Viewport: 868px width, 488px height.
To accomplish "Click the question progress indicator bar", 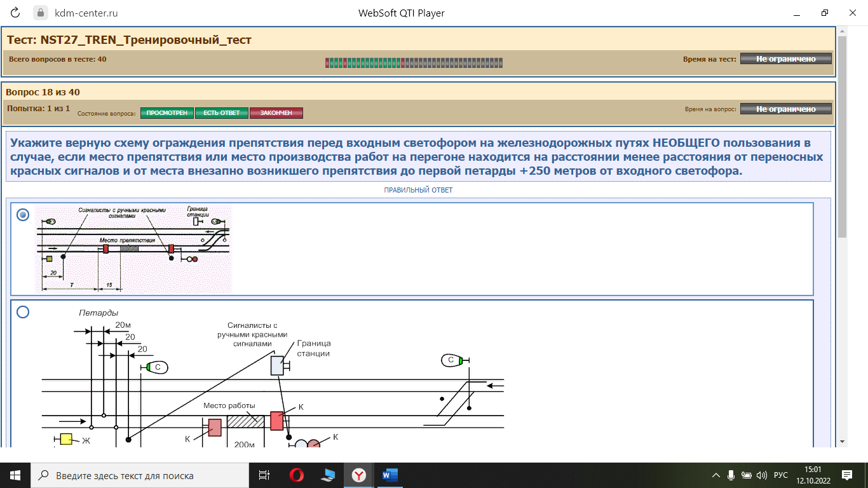I will [414, 62].
